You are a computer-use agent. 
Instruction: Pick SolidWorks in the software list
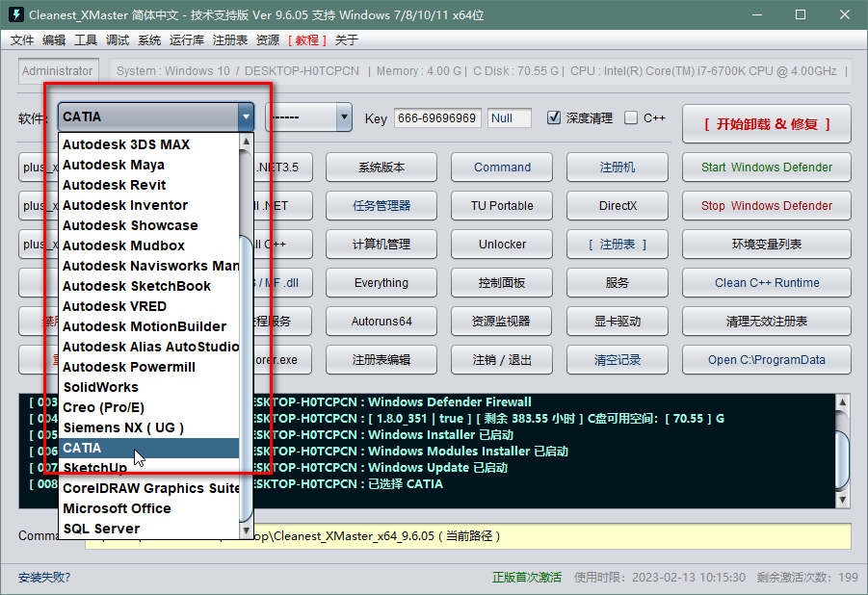click(x=149, y=387)
